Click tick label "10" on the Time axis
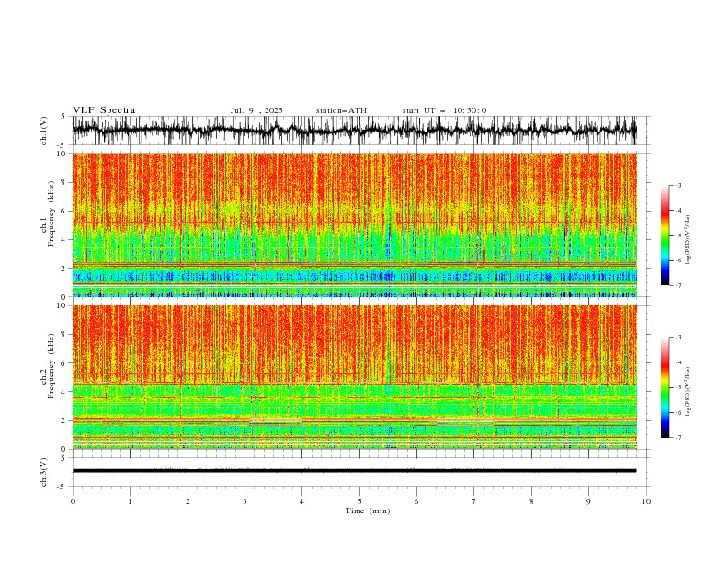The height and width of the screenshot is (563, 728). coord(646,501)
